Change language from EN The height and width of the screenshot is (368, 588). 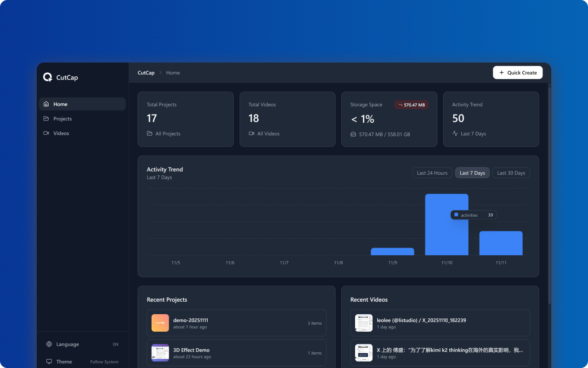point(115,344)
